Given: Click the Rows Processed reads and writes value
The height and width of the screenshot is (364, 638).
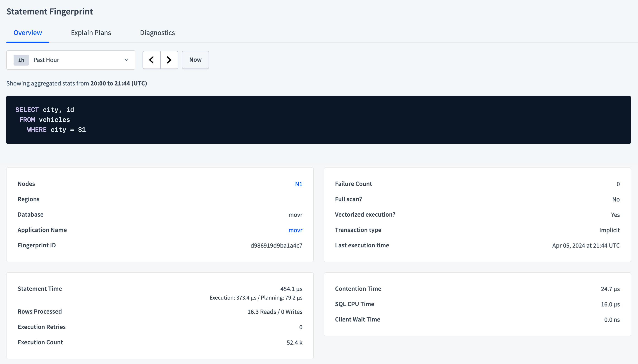Looking at the screenshot, I should click(275, 312).
